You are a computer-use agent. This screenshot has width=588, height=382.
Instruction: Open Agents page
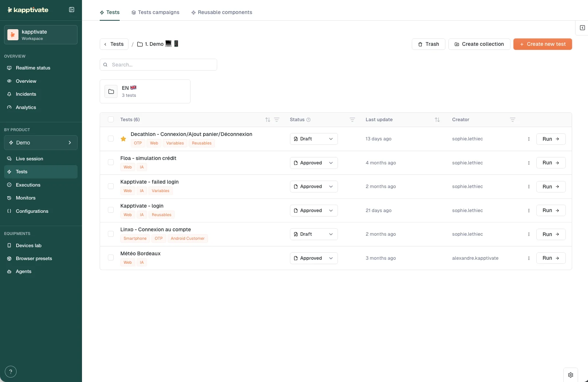coord(41,272)
